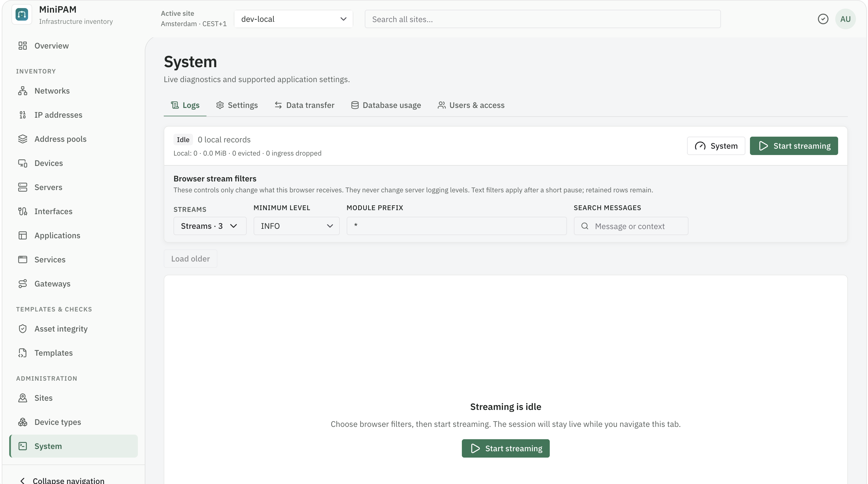Open Asset integrity page
868x484 pixels.
(x=74, y=329)
